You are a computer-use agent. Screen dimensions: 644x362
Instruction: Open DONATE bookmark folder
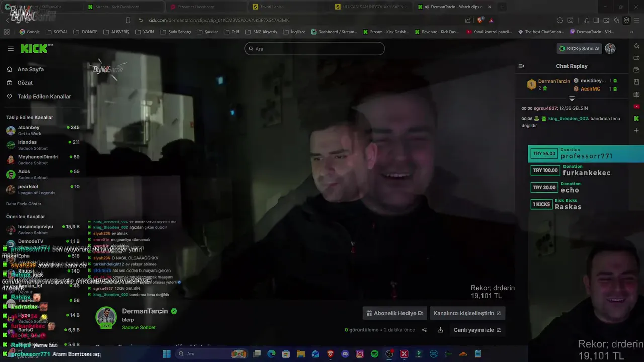click(x=85, y=32)
